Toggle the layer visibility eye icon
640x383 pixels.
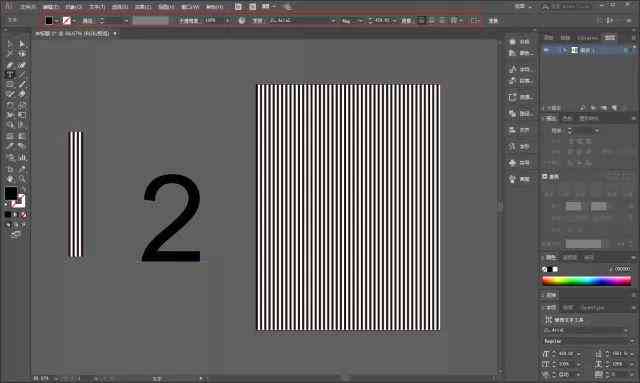tap(547, 50)
